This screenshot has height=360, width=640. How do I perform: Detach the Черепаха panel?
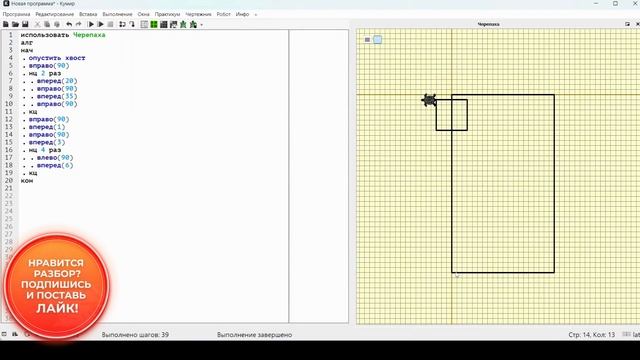627,24
